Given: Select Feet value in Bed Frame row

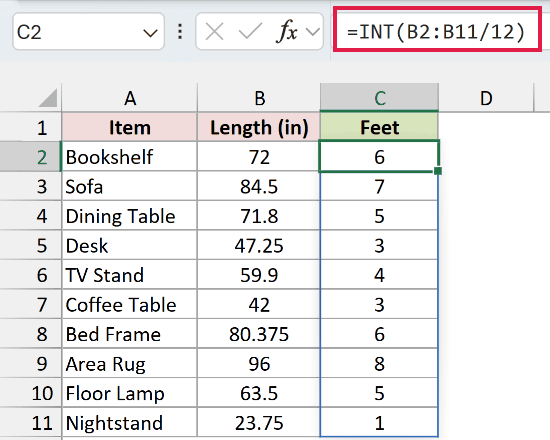Looking at the screenshot, I should click(x=379, y=334).
